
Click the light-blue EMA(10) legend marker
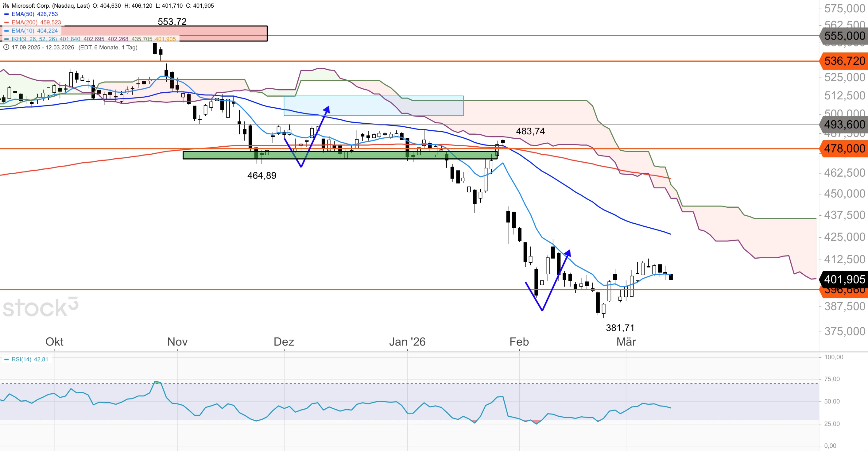6,31
